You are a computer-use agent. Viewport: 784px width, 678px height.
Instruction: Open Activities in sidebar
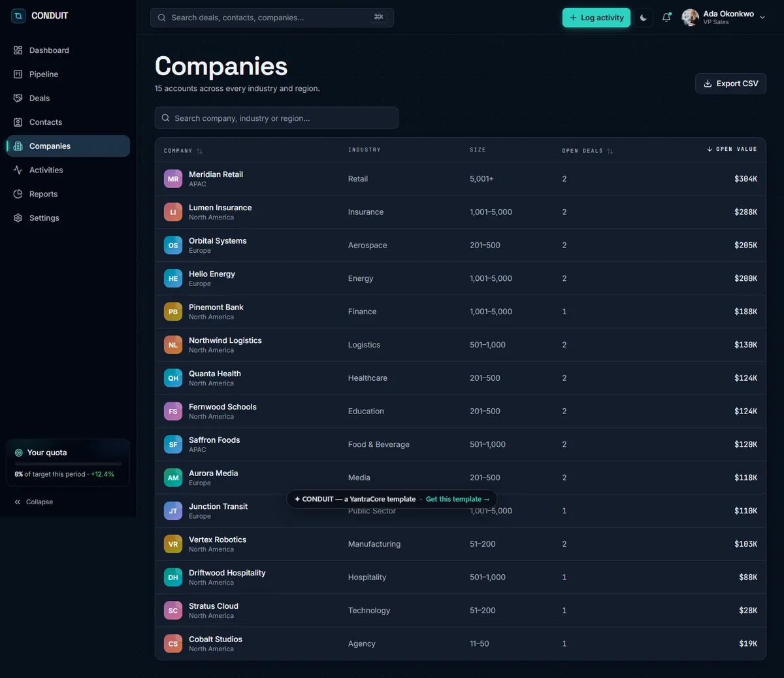point(68,170)
